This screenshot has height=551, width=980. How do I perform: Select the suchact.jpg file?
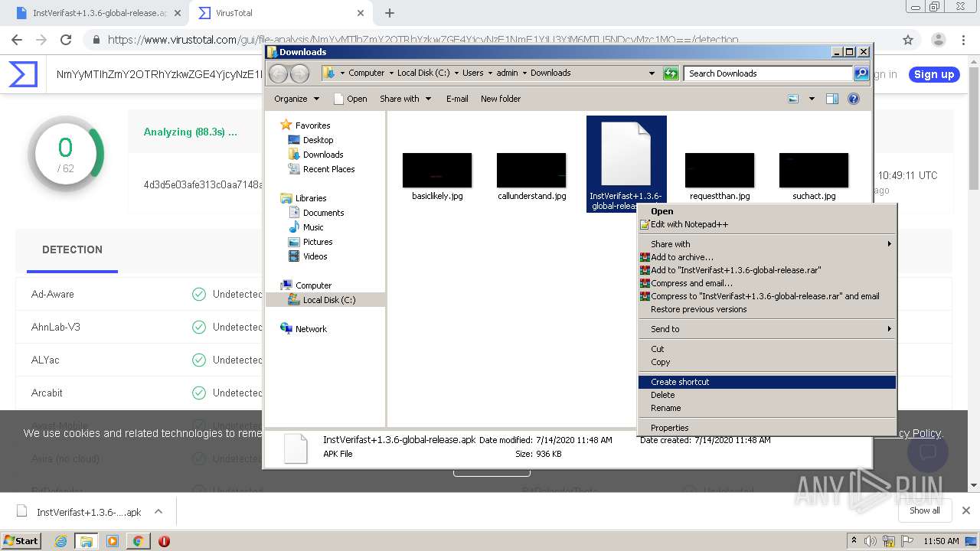pos(814,170)
